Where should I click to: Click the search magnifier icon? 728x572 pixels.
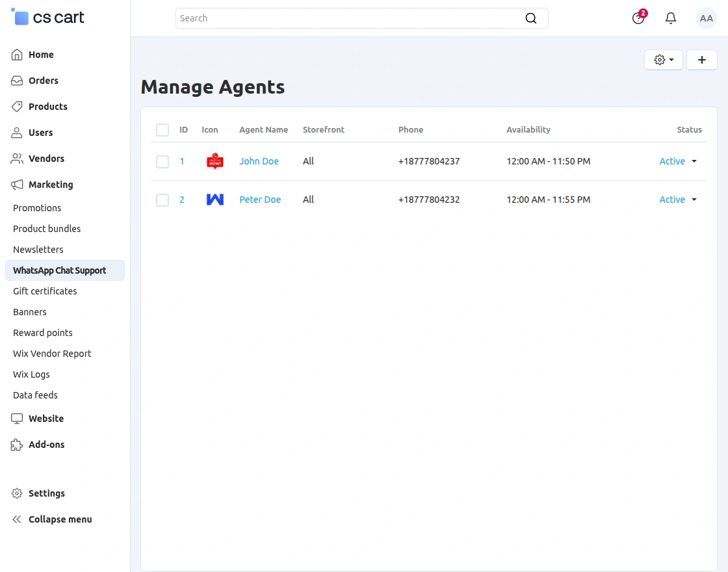(530, 18)
